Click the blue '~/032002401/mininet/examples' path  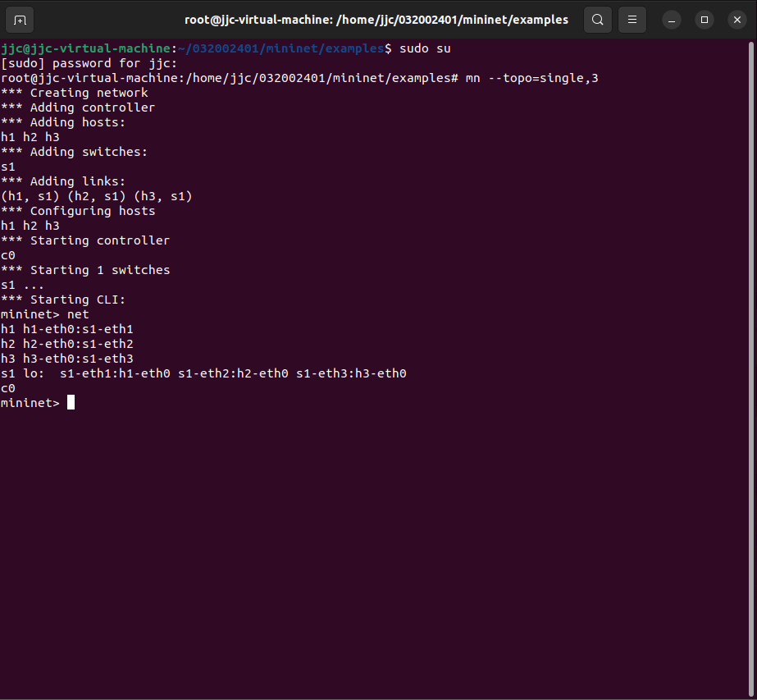click(281, 48)
